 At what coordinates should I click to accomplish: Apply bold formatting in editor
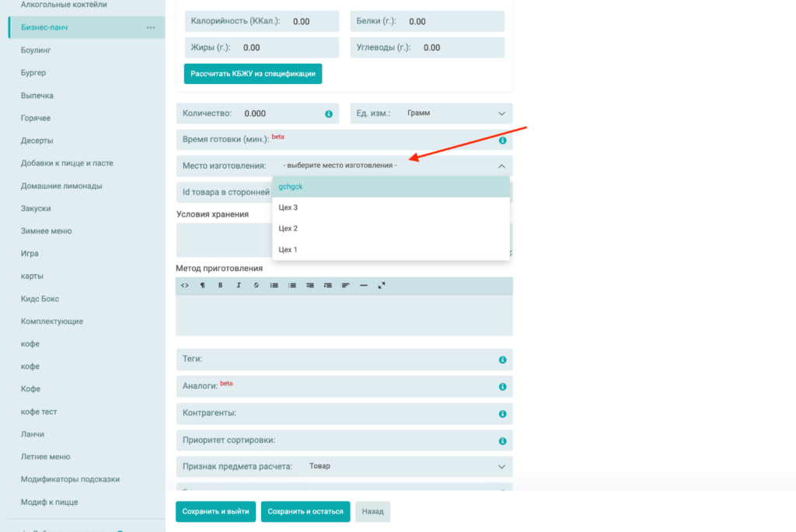[220, 286]
